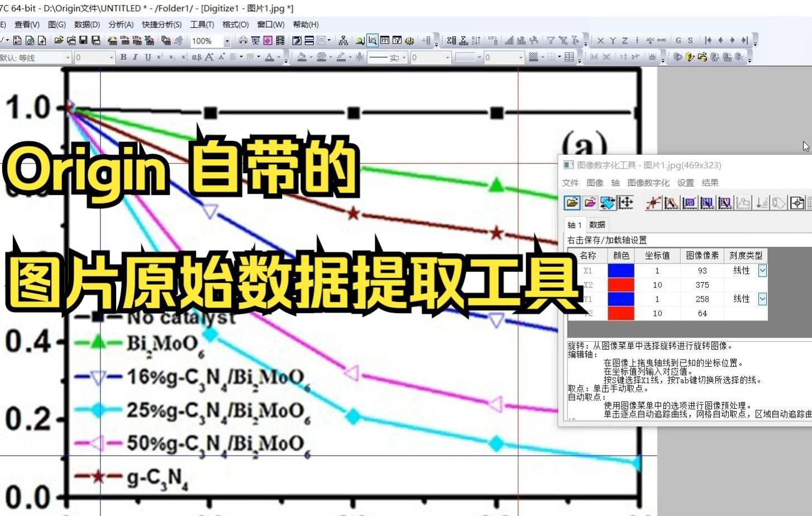Select auto trace line by points tool

coord(671,203)
